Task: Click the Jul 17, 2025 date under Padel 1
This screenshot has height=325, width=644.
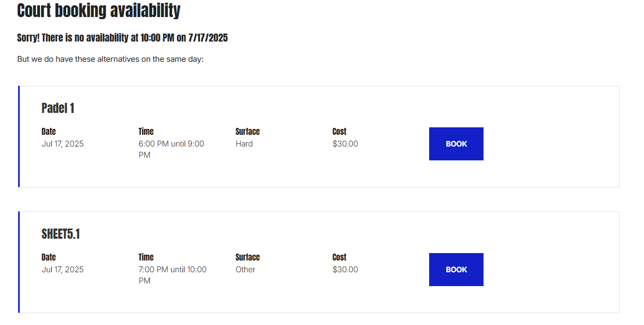Action: pos(62,144)
